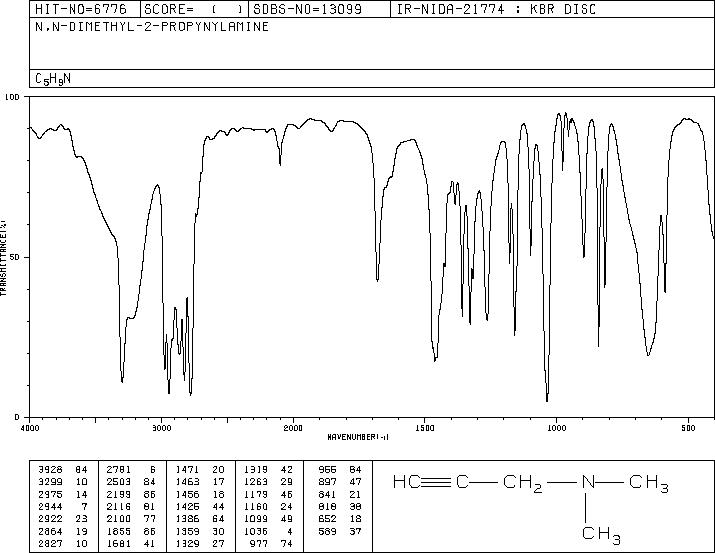Click peak table value 1386
Image resolution: width=715 pixels, height=553 pixels.
point(187,519)
